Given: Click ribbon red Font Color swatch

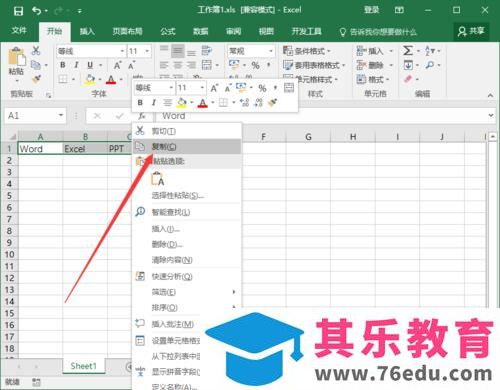Looking at the screenshot, I should (x=111, y=79).
